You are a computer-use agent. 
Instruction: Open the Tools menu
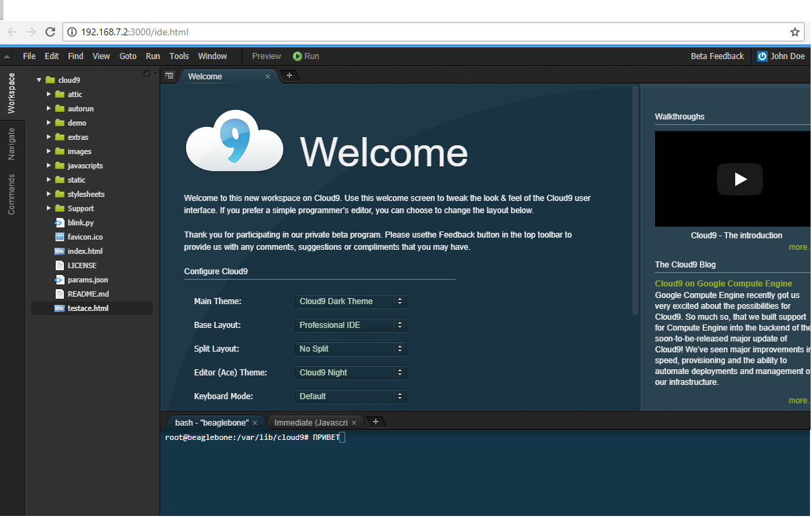pyautogui.click(x=179, y=56)
